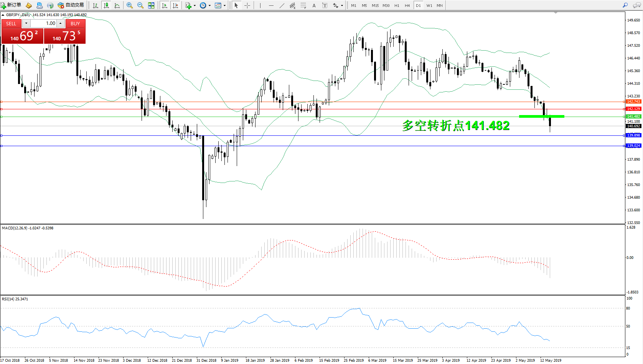
Task: Click the New Order (新订单) button
Action: pyautogui.click(x=11, y=5)
